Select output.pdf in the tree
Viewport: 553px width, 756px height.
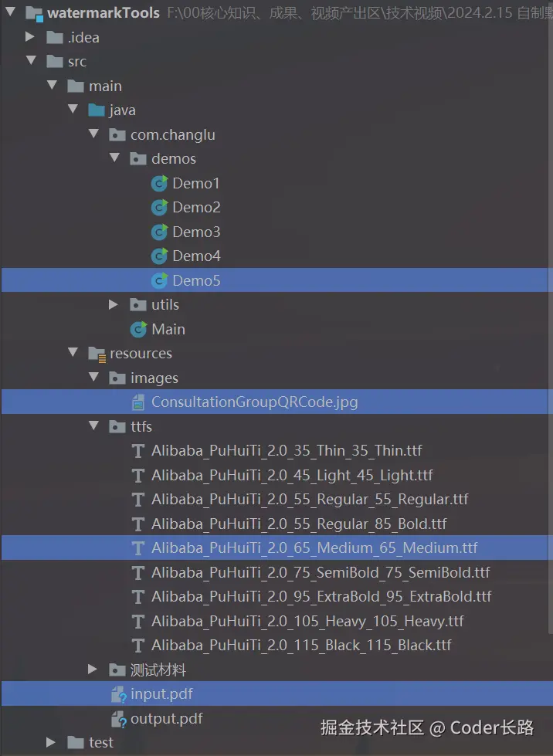(166, 718)
